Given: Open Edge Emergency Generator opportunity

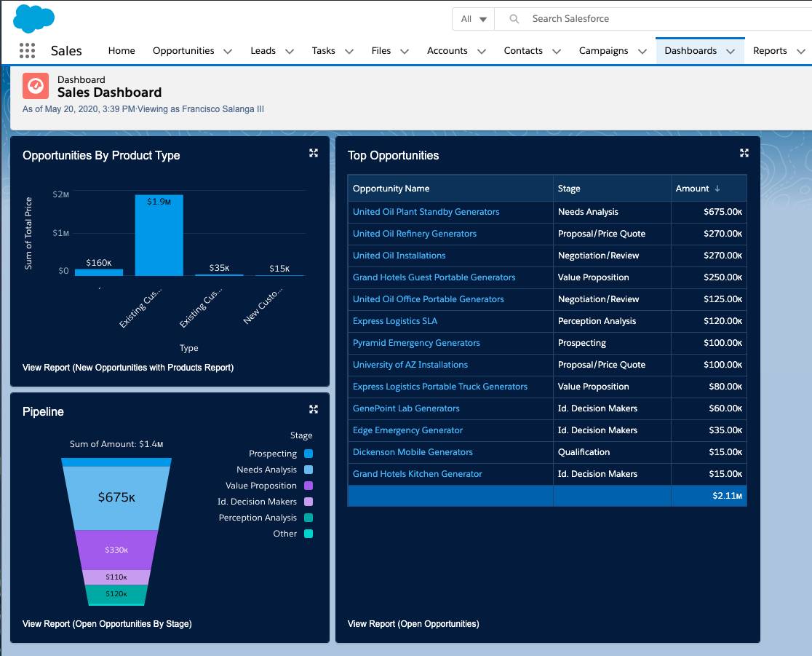Looking at the screenshot, I should (x=407, y=430).
